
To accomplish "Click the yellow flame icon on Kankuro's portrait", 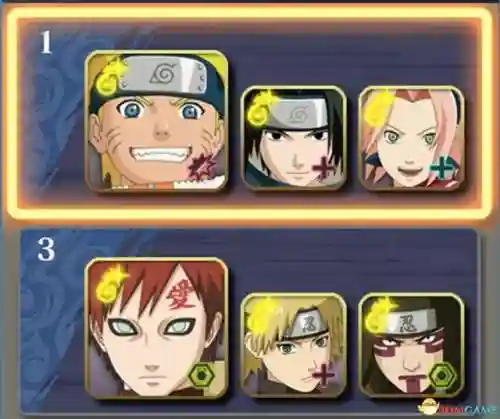I will 379,315.
